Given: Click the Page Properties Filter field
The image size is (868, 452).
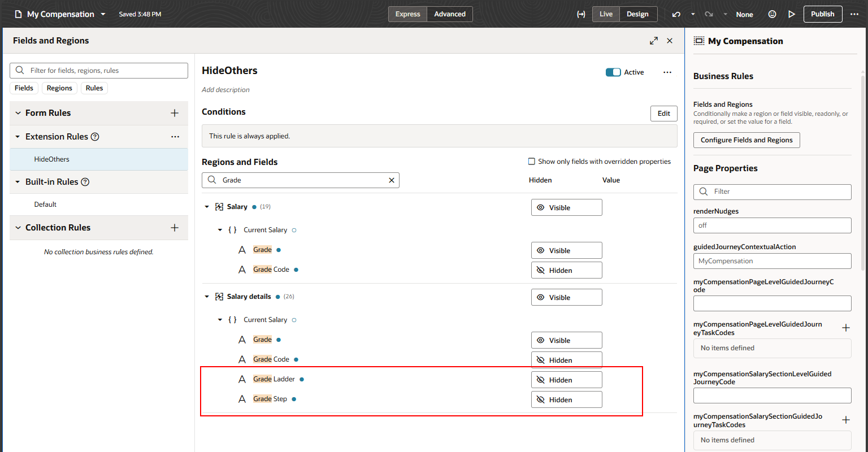Looking at the screenshot, I should coord(772,192).
